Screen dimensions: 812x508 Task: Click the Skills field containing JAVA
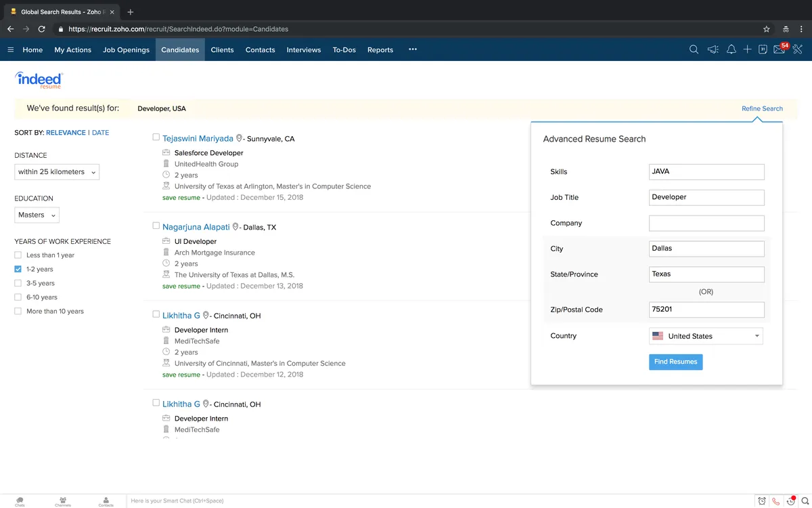(x=706, y=171)
